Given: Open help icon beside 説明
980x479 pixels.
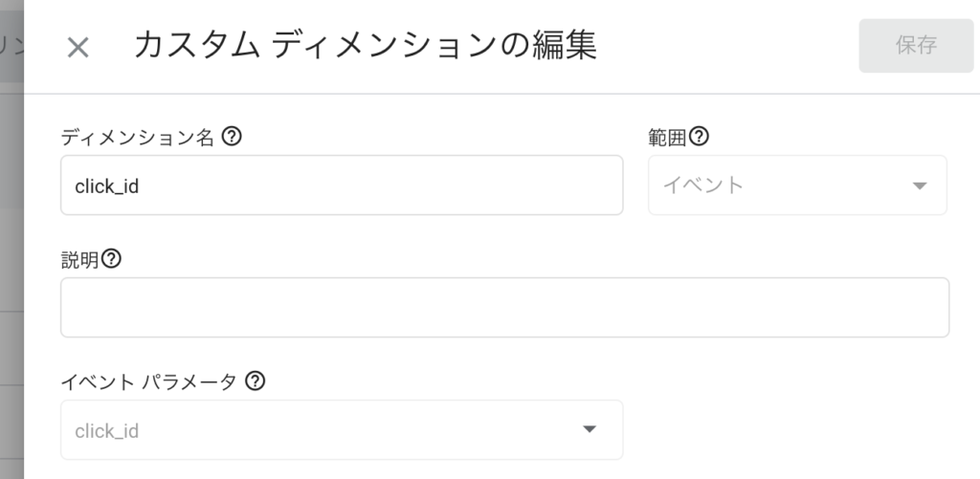Looking at the screenshot, I should [111, 258].
